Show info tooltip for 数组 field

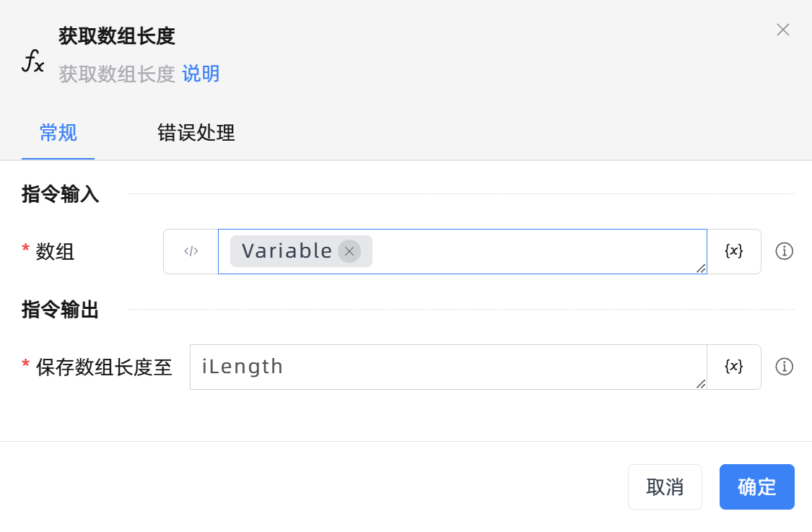(x=784, y=251)
